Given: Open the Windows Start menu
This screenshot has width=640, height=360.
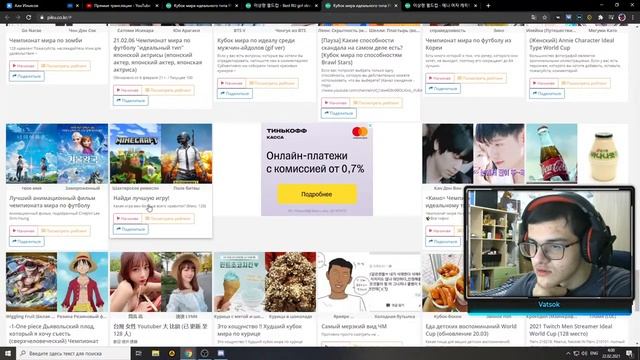Looking at the screenshot, I should [x=8, y=353].
